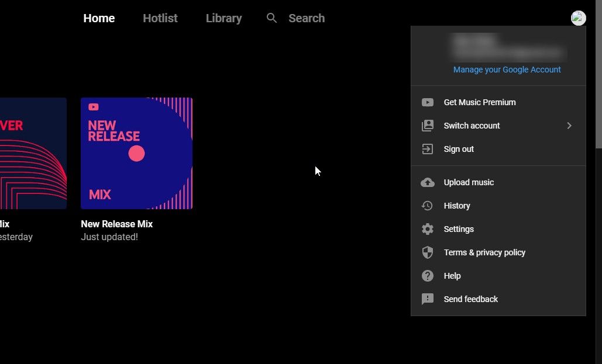This screenshot has height=364, width=602.
Task: Choose Get Music Premium from the menu
Action: (480, 102)
